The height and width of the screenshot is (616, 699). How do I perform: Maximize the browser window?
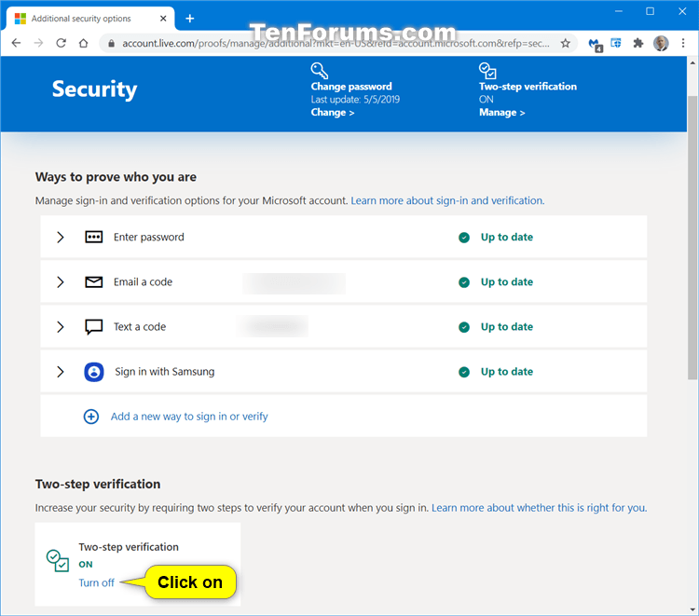(650, 11)
